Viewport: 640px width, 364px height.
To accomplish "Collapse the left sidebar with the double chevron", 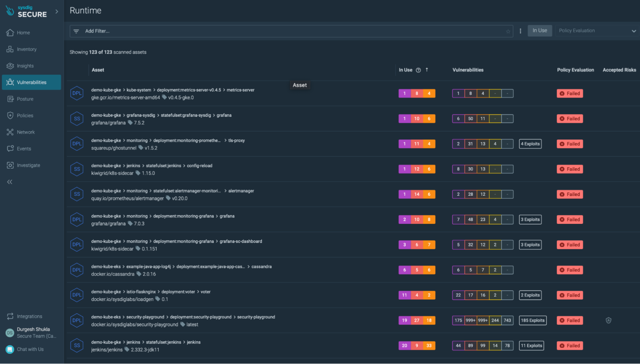I will click(x=10, y=182).
